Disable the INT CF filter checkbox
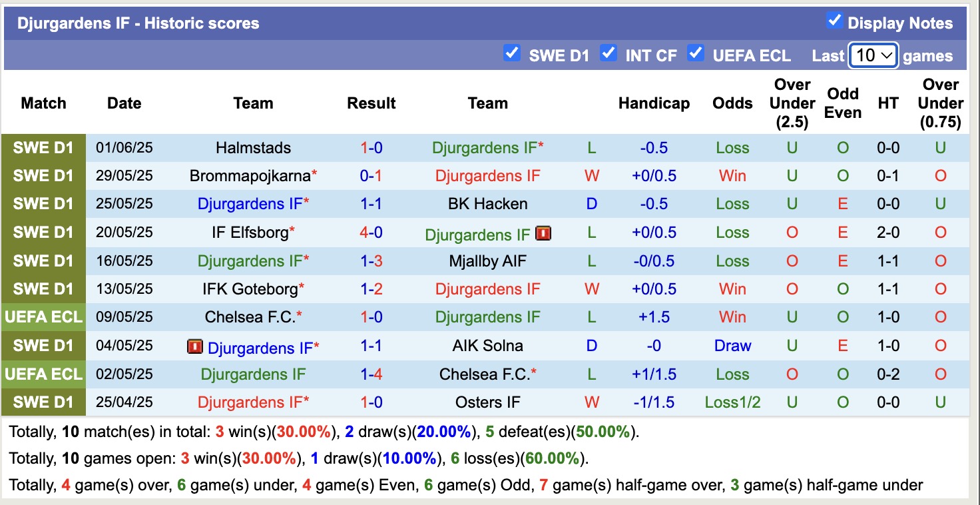Image resolution: width=980 pixels, height=505 pixels. coord(608,53)
